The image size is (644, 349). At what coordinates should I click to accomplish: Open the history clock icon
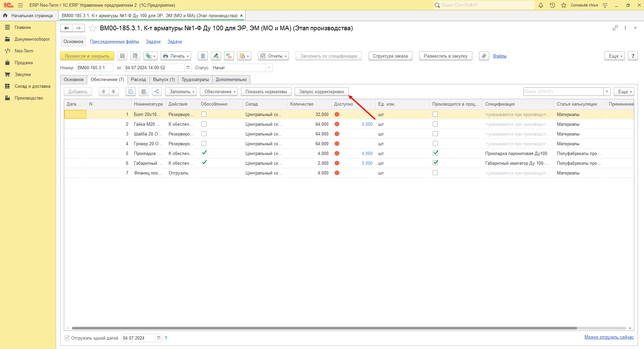[552, 5]
